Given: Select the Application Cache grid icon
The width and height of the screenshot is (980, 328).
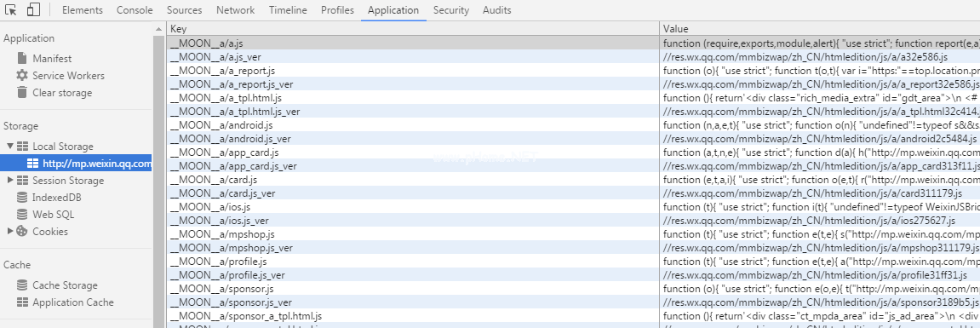Looking at the screenshot, I should 22,302.
